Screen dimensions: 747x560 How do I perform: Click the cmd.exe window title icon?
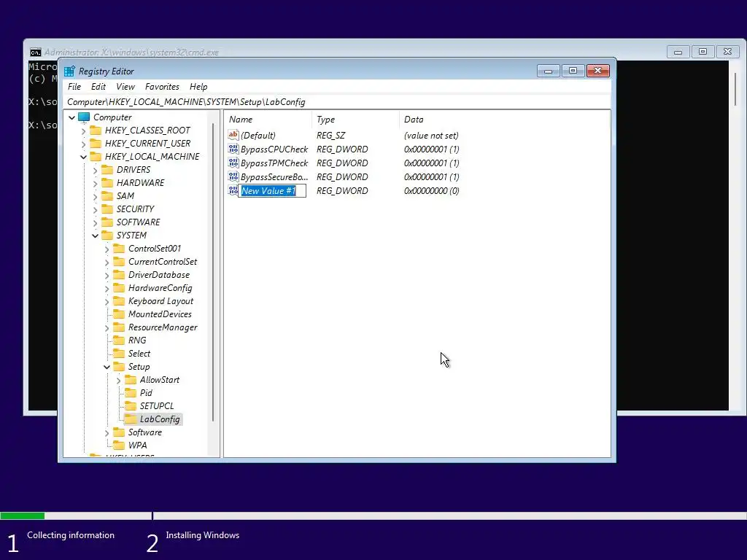tap(35, 52)
